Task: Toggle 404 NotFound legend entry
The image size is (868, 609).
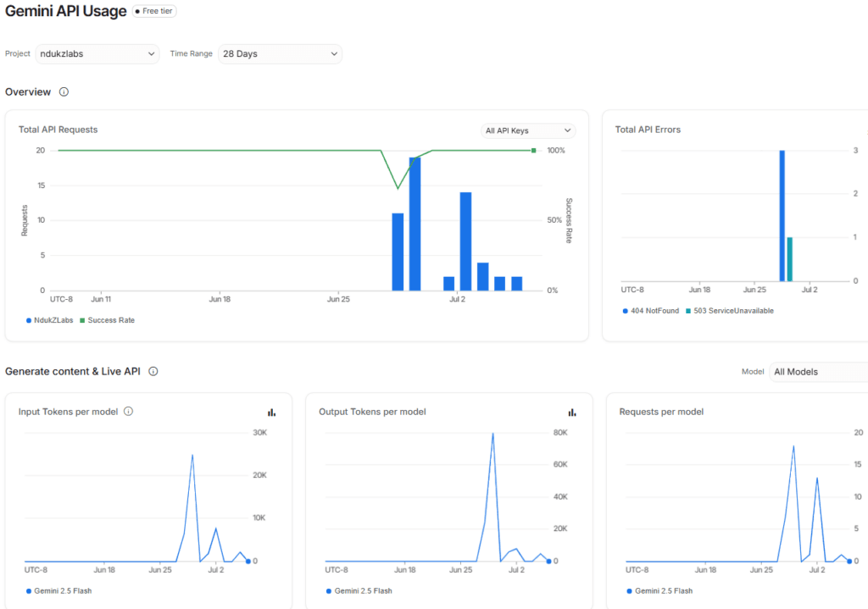Action: coord(650,311)
